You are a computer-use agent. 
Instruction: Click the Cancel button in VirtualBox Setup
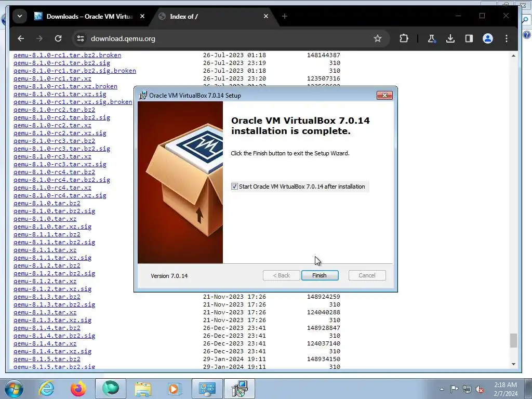click(367, 275)
